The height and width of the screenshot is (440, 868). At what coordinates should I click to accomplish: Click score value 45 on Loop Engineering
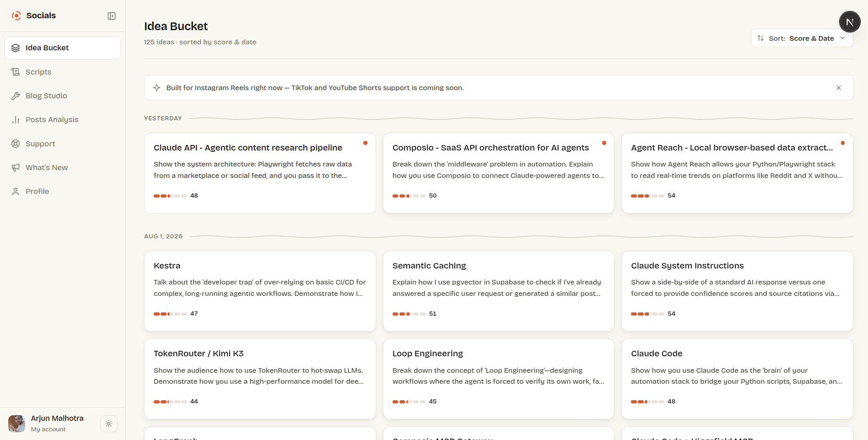(433, 402)
